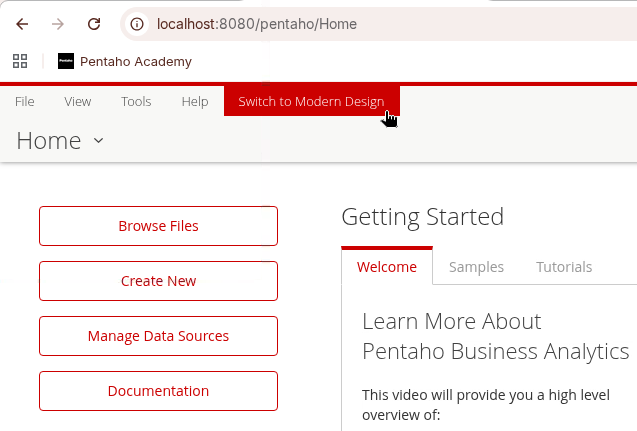Open the Help menu

195,101
